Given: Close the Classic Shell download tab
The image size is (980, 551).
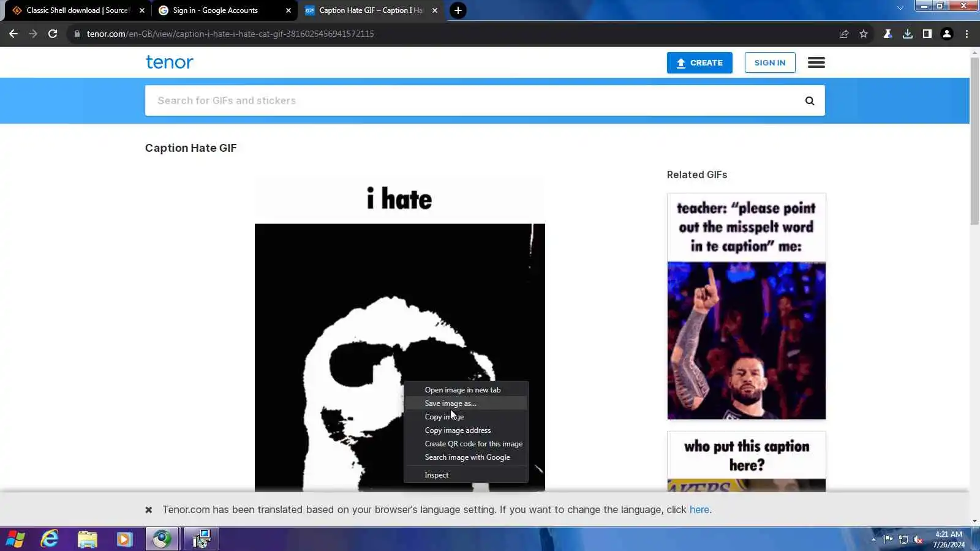Looking at the screenshot, I should 142,10.
